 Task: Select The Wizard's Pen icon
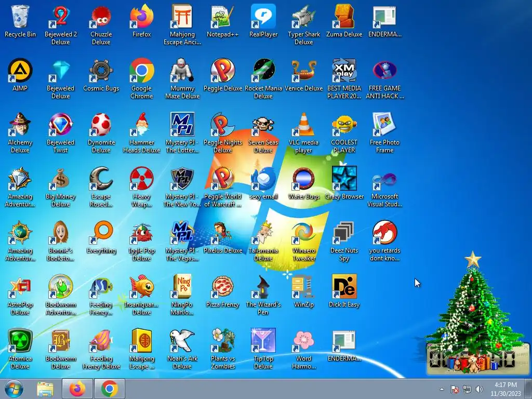pos(263,286)
